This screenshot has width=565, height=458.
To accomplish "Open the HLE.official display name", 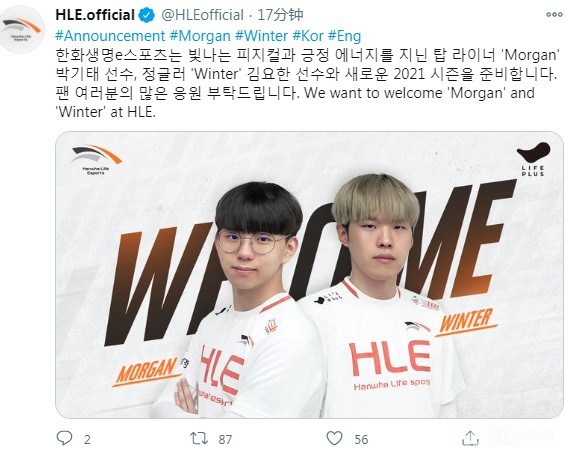I will point(95,15).
